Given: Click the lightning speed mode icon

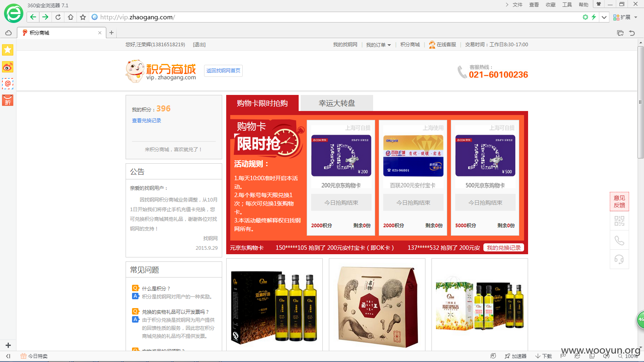Looking at the screenshot, I should tap(594, 17).
